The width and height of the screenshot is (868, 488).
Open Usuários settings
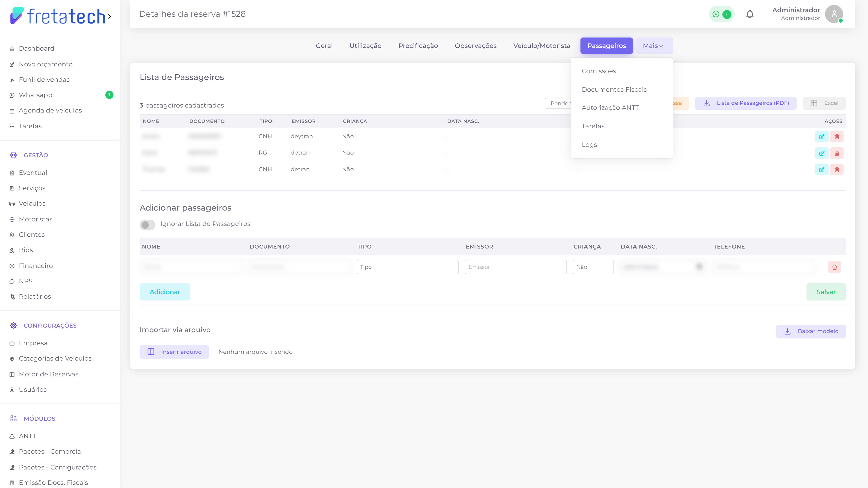(x=33, y=389)
